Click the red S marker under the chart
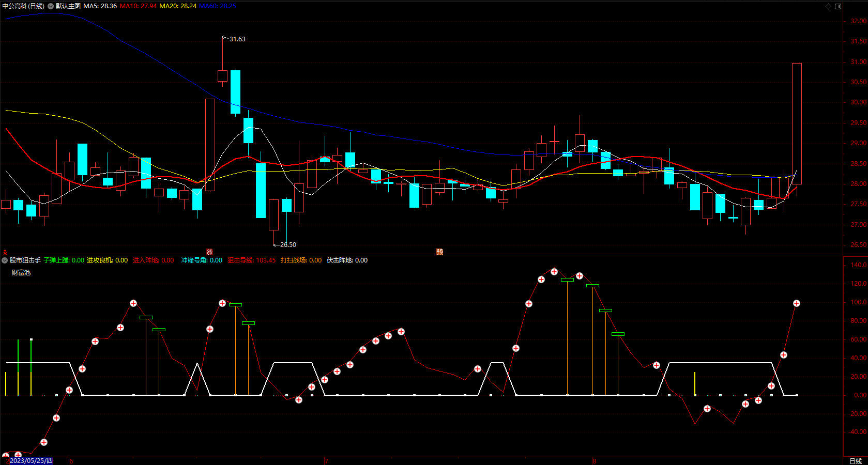 (5, 252)
